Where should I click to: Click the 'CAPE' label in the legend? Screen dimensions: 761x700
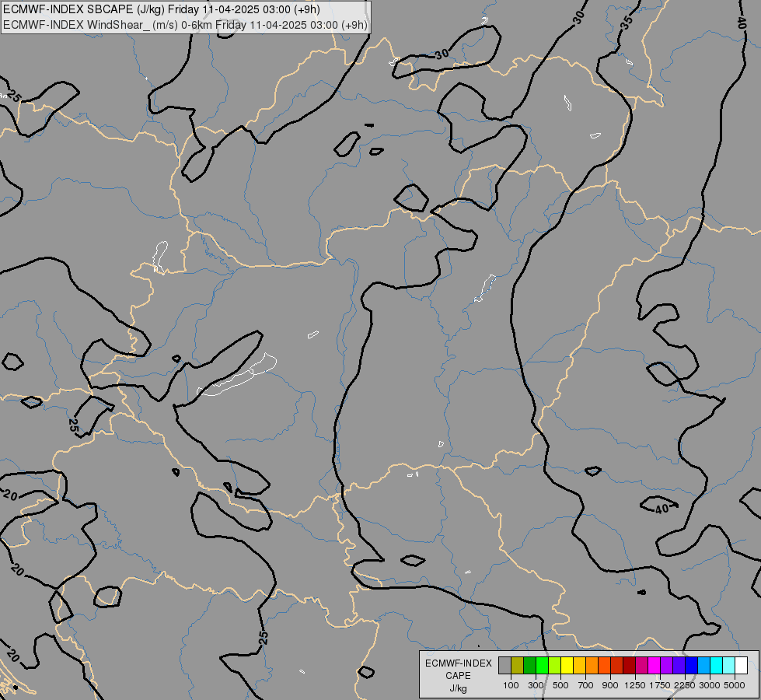pos(458,676)
